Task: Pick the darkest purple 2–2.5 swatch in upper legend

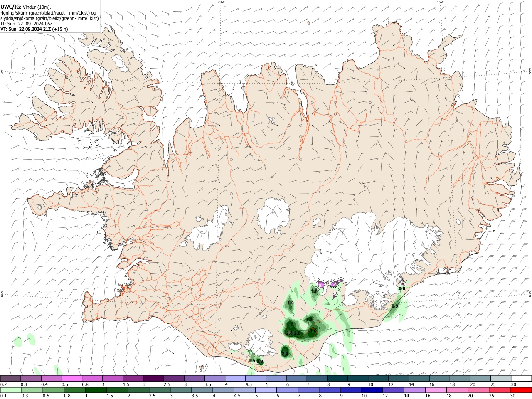Action: [153, 378]
